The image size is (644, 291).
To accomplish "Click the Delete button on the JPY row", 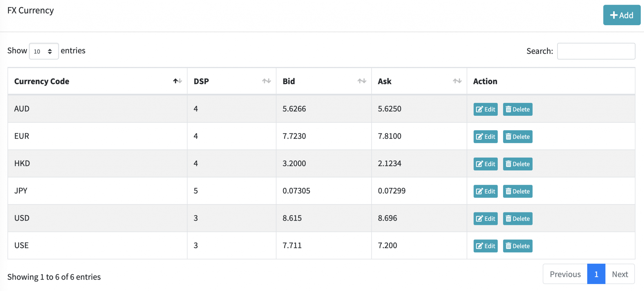I will pyautogui.click(x=518, y=191).
